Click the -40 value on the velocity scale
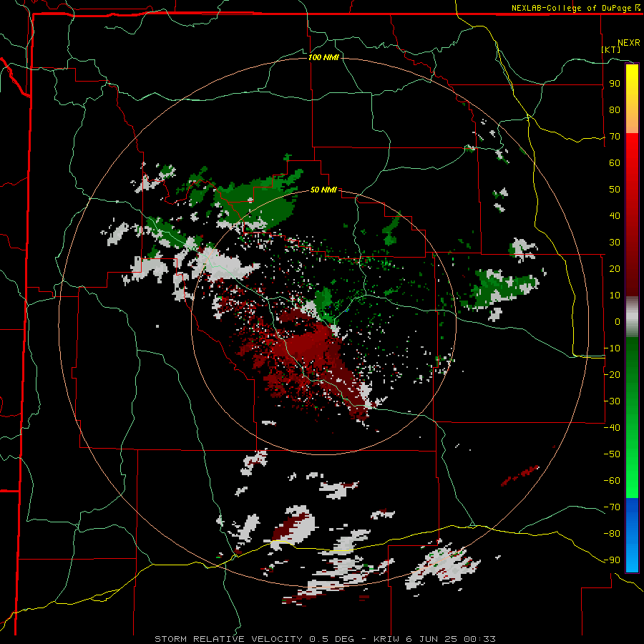 612,428
